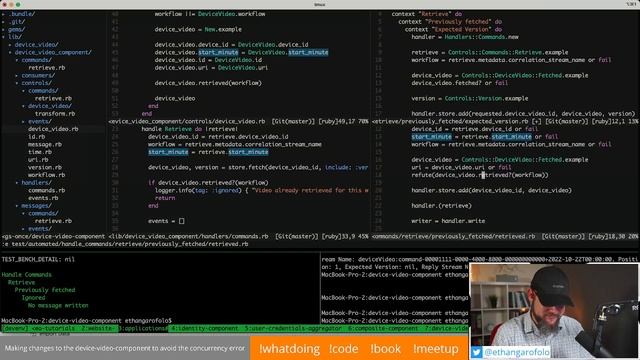
Task: Open uri.rb in the file tree
Action: (38, 160)
